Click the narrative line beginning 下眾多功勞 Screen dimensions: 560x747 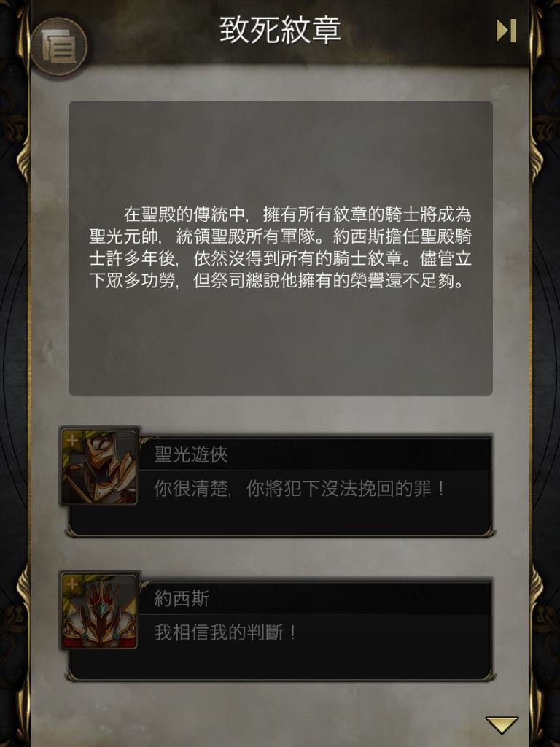(276, 281)
